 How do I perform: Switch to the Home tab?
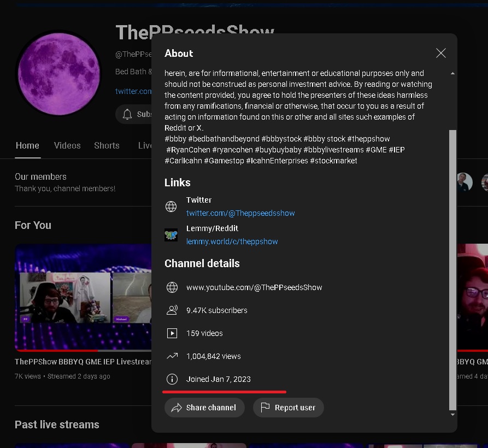27,145
